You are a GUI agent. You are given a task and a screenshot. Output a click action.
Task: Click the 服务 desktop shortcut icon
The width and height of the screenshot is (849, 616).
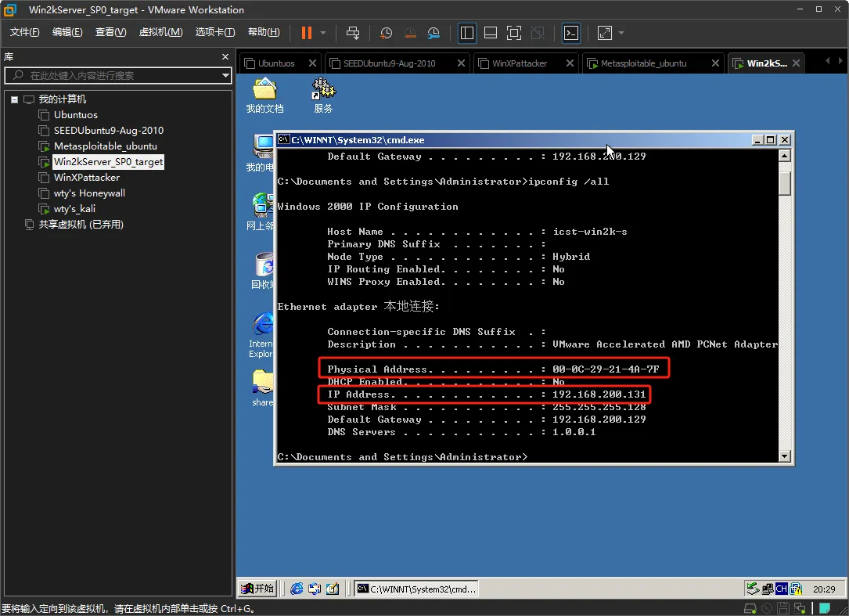(x=323, y=96)
